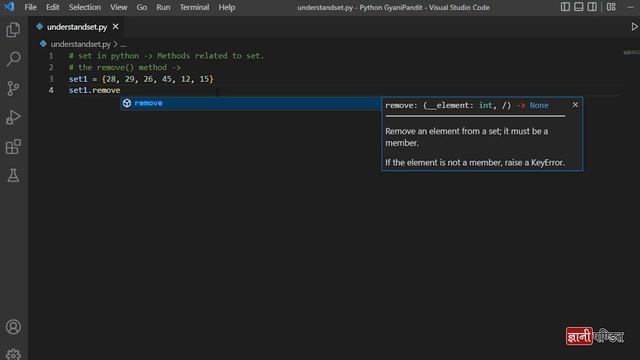The width and height of the screenshot is (640, 360).
Task: Toggle bottom panel layout icon
Action: pyautogui.click(x=578, y=7)
